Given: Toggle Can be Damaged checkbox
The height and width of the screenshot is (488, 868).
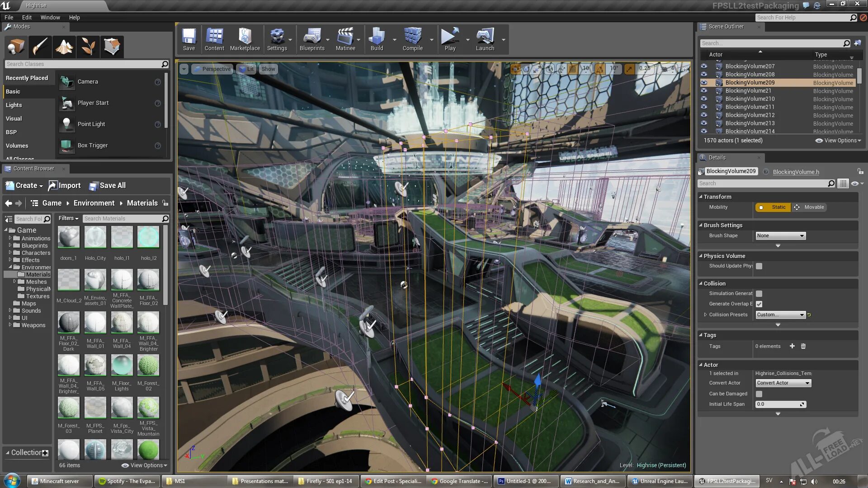Looking at the screenshot, I should pos(759,394).
